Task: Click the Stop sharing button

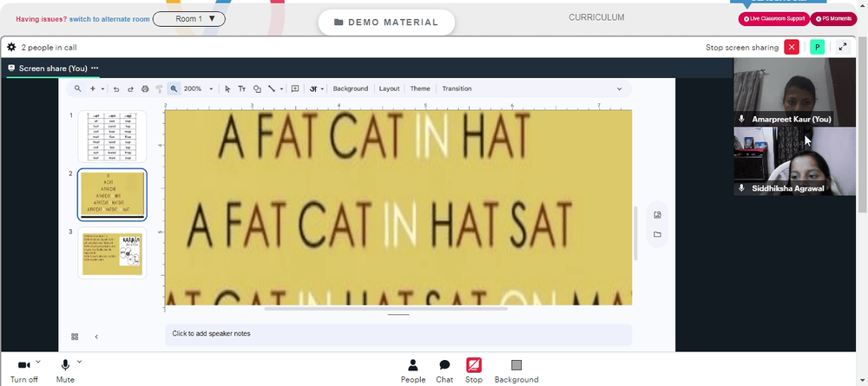Action: point(474,371)
